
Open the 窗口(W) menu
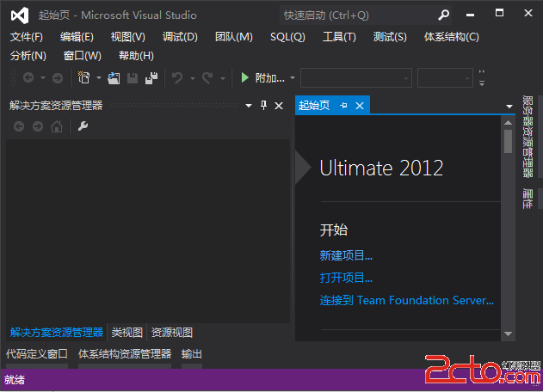coord(83,55)
